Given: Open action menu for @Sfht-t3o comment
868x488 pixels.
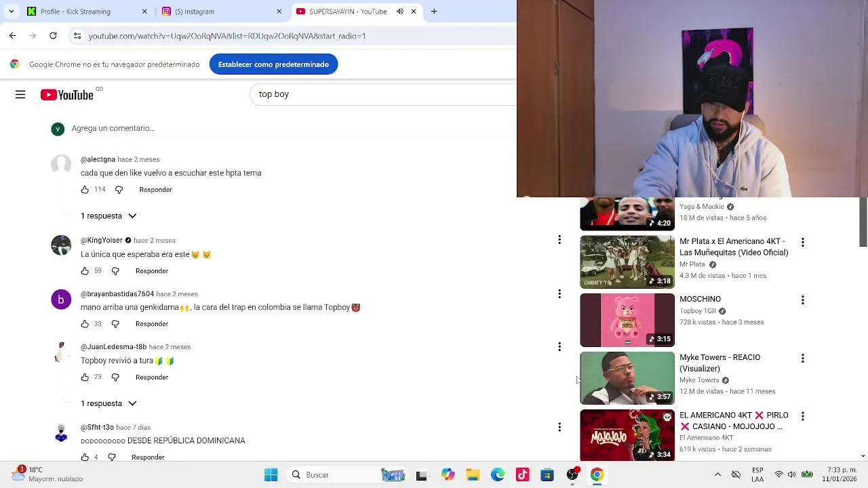Looking at the screenshot, I should 559,427.
